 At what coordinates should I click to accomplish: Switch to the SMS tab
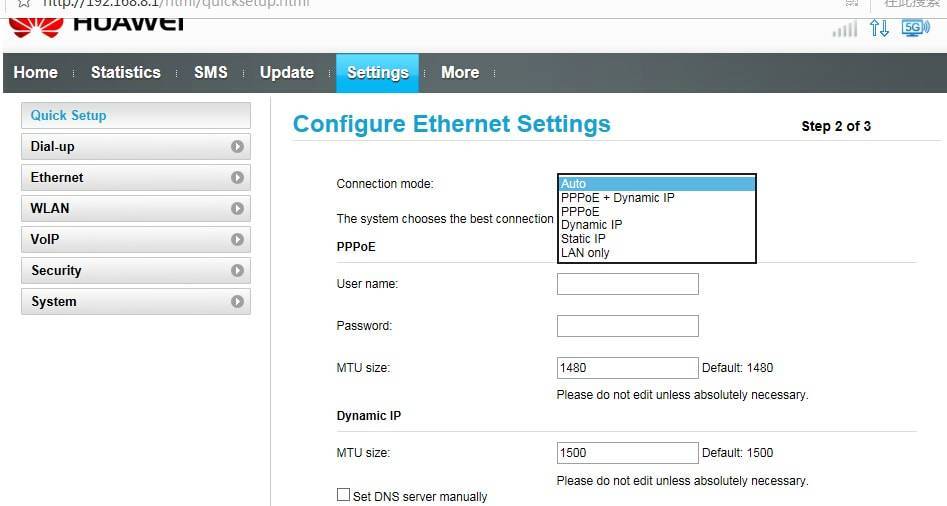210,73
